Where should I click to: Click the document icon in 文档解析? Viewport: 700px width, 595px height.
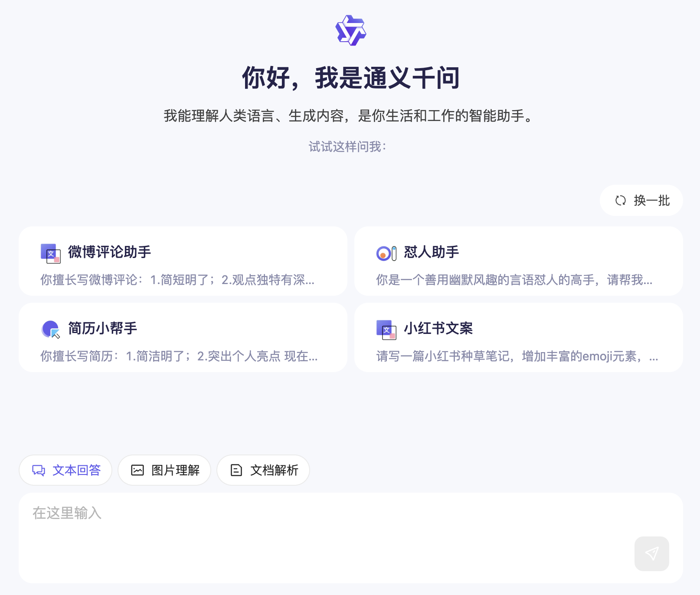(236, 470)
